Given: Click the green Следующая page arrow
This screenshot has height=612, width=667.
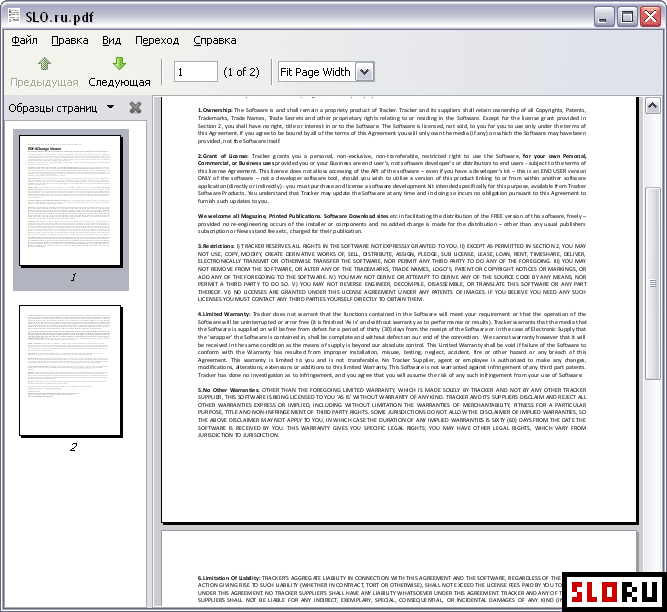Looking at the screenshot, I should (x=119, y=63).
